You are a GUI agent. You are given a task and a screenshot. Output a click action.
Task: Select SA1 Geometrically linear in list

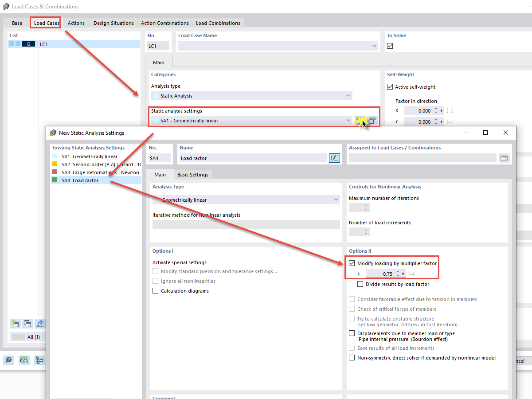(96, 156)
